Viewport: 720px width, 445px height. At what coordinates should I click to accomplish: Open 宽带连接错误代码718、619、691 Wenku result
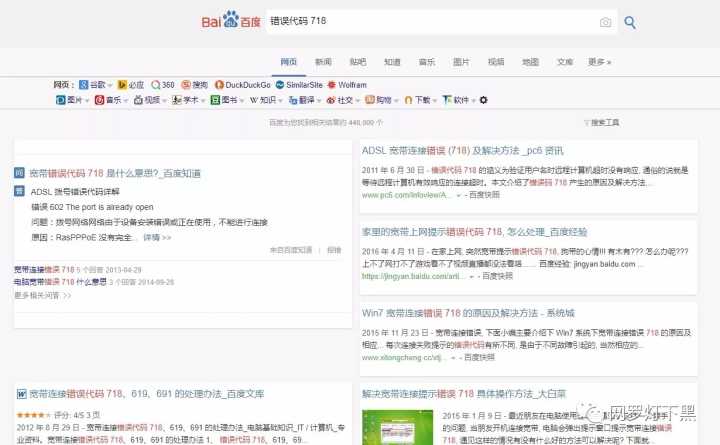[x=146, y=394]
